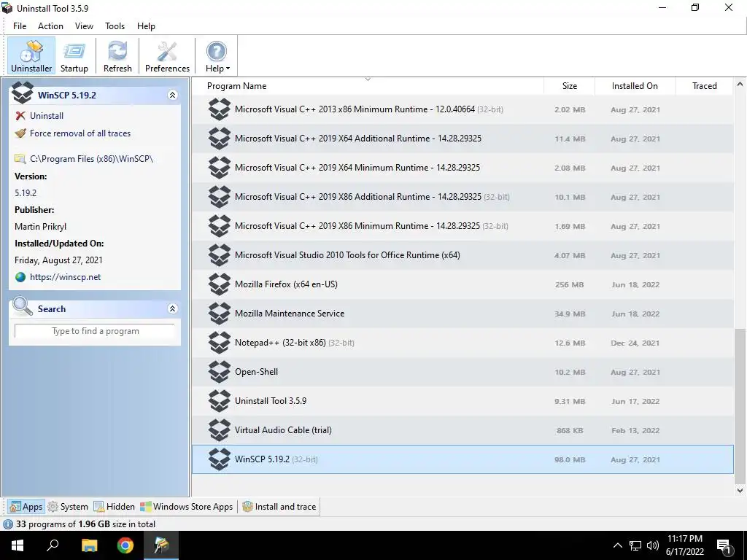
Task: Open the Help toolbar dropdown
Action: coord(217,56)
